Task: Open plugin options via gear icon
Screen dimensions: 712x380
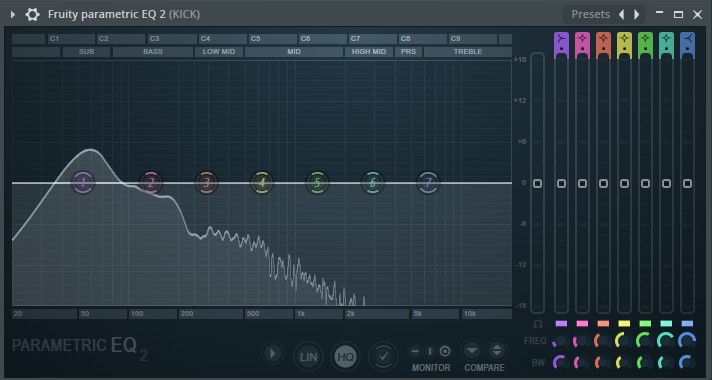Action: tap(32, 15)
